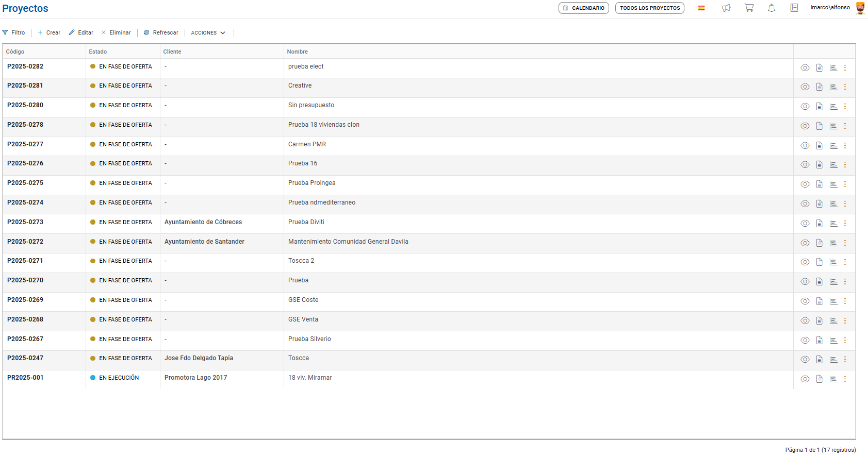Screen dimensions: 868x458
Task: Click eye icon for Prueba Diviti row
Action: [x=805, y=224]
